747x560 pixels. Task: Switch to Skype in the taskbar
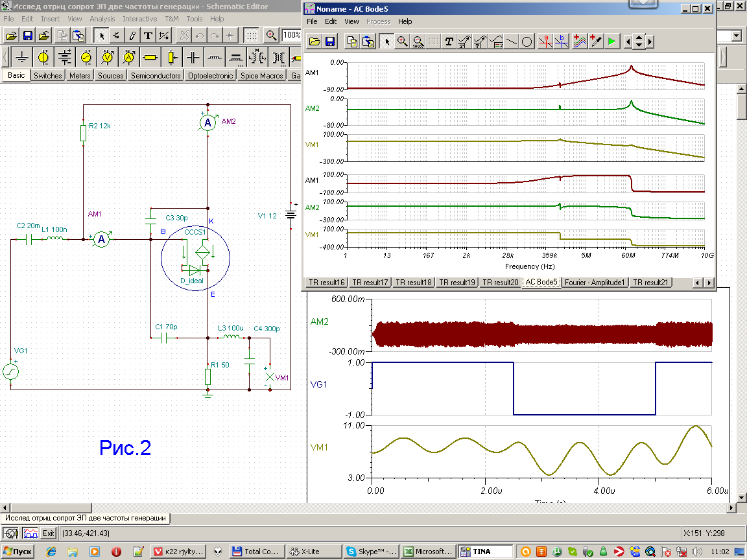coord(370,552)
